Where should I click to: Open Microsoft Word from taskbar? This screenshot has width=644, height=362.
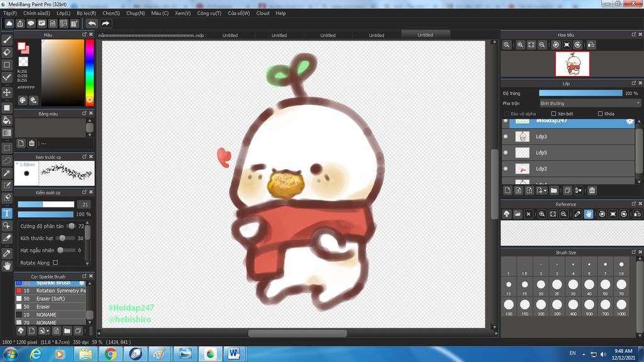click(234, 354)
